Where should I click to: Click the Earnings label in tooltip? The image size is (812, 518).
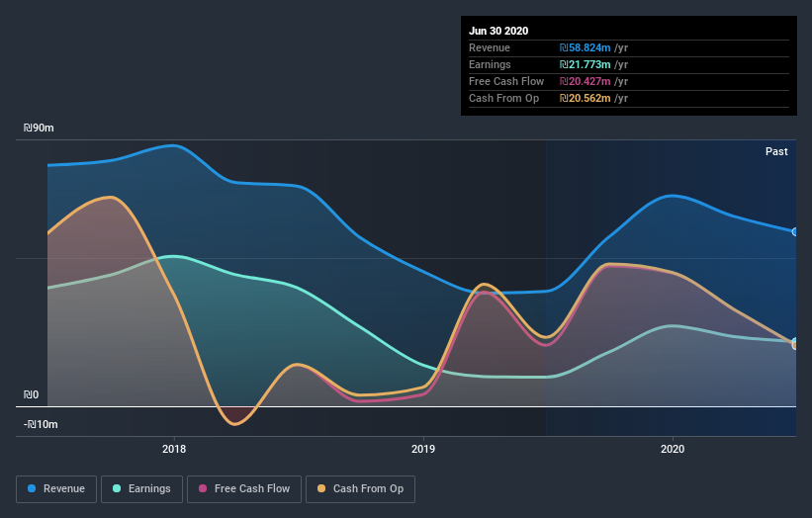pyautogui.click(x=490, y=64)
